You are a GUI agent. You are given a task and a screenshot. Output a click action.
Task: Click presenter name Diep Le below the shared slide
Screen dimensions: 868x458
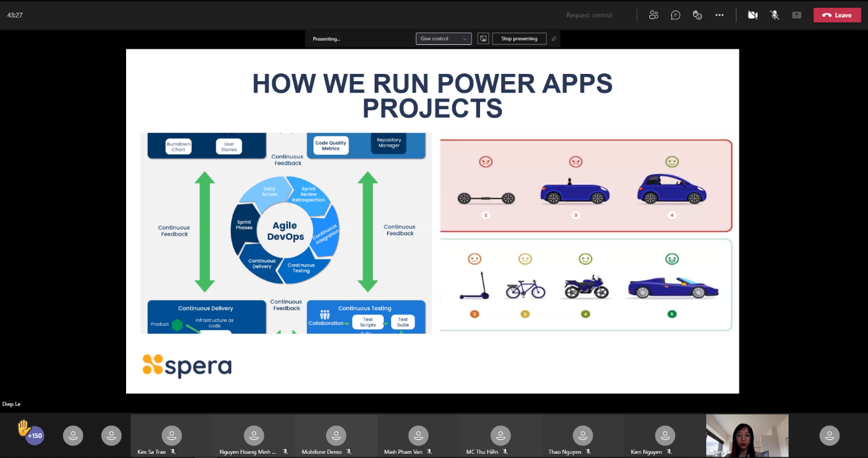12,404
